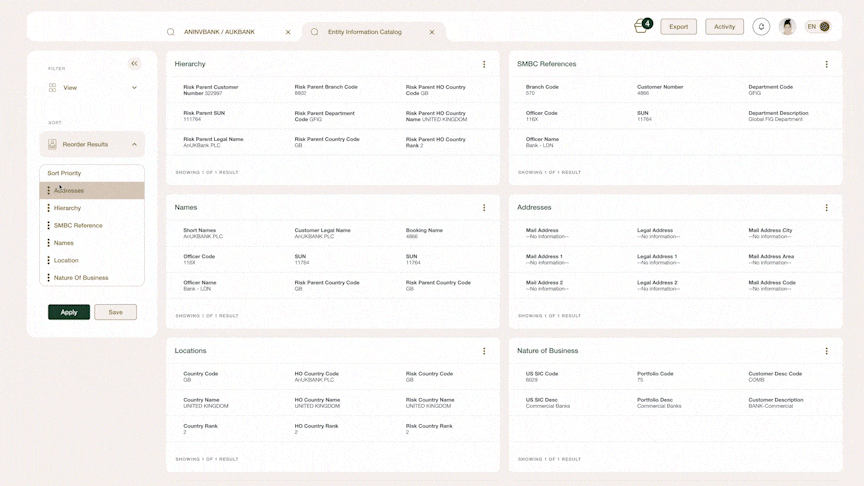Click HO Country Name field in Locations
Screen dimensions: 864x486
click(x=317, y=403)
